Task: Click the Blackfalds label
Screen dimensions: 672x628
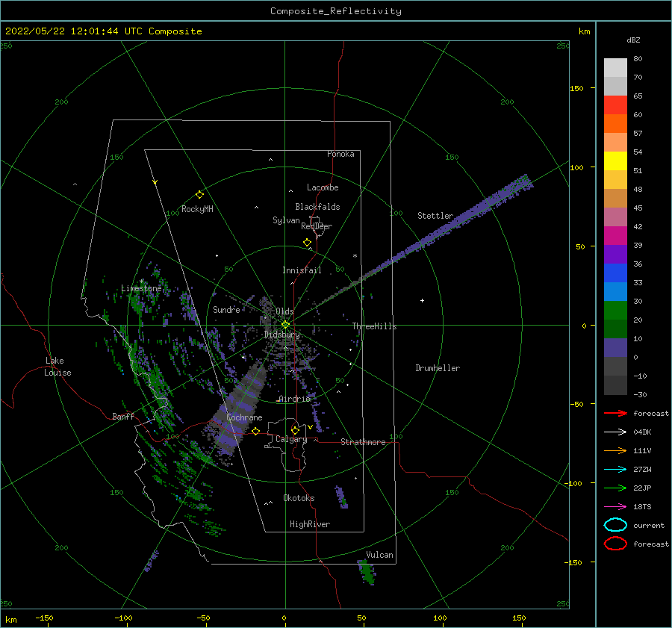Action: 317,207
